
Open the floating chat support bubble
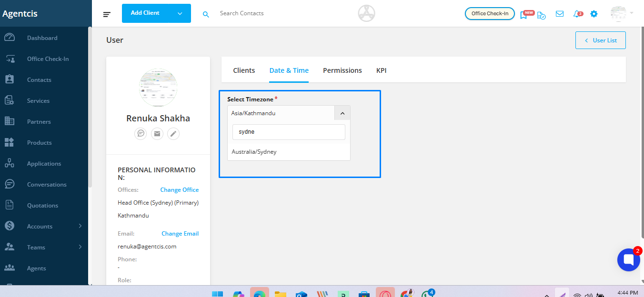pyautogui.click(x=628, y=260)
